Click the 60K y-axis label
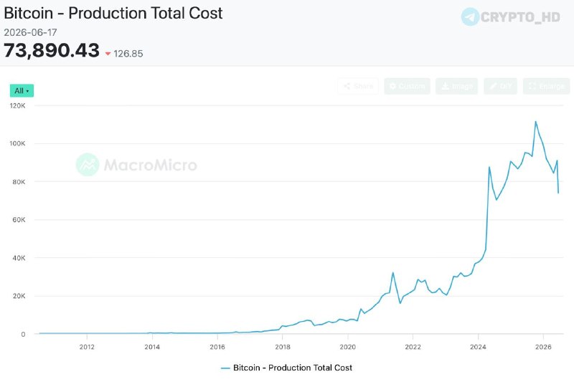Viewport: 574px width, 392px height. click(x=19, y=220)
